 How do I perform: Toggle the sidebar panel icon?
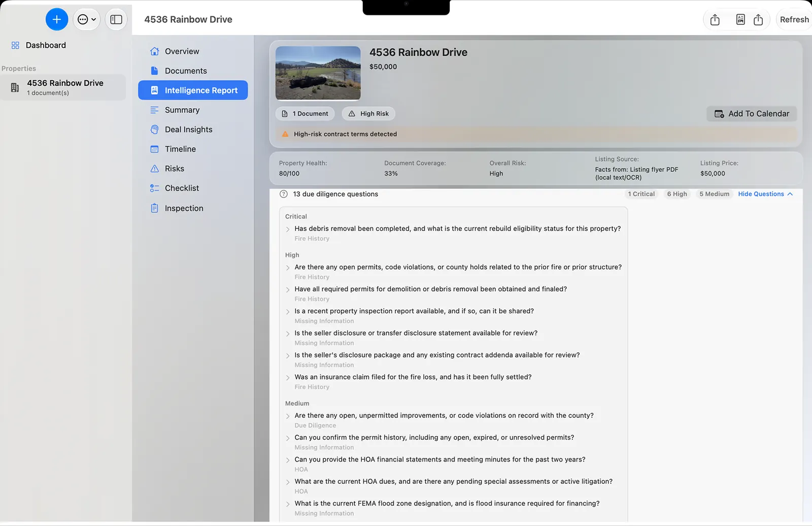click(116, 19)
